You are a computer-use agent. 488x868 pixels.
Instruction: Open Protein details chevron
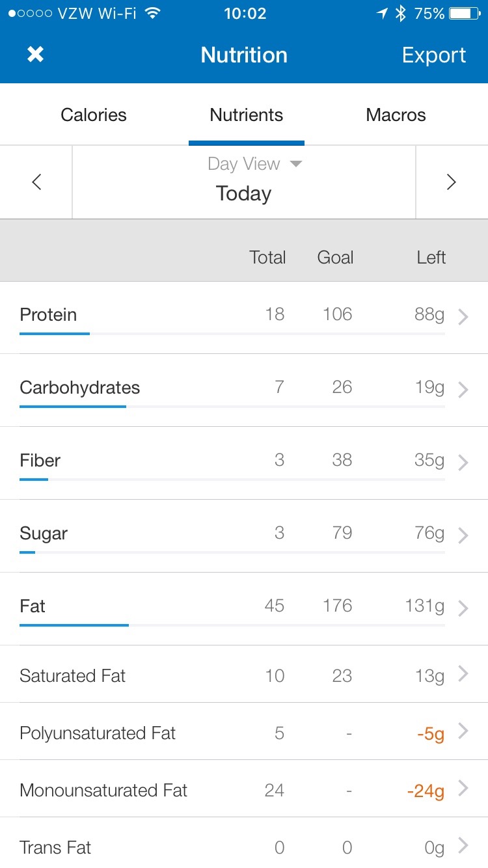[x=463, y=317]
